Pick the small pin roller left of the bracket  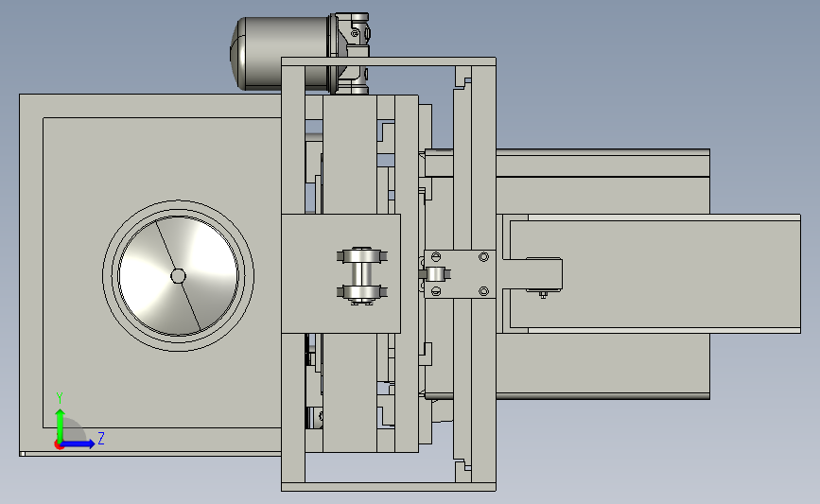click(x=435, y=274)
